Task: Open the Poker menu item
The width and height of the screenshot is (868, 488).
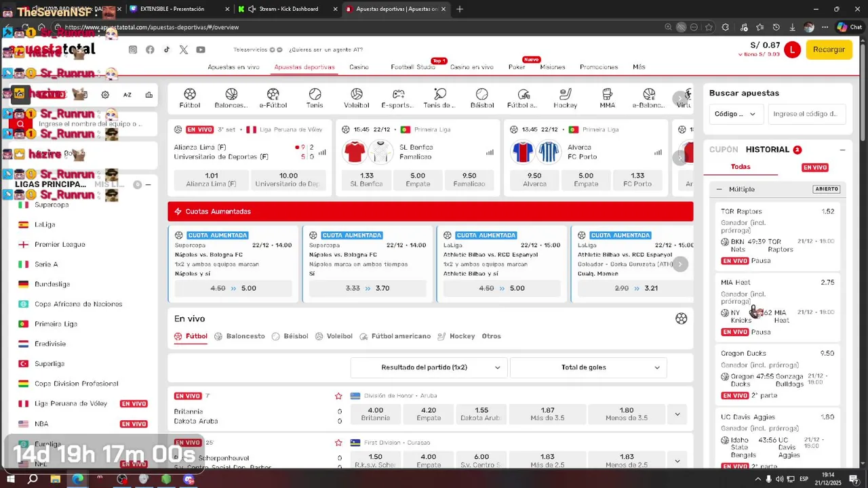Action: pyautogui.click(x=517, y=67)
